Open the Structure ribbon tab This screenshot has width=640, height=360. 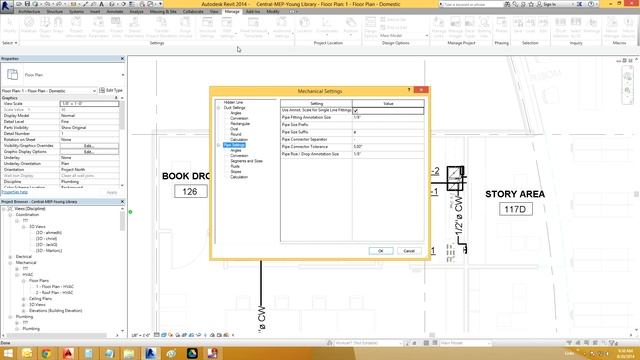pos(55,11)
